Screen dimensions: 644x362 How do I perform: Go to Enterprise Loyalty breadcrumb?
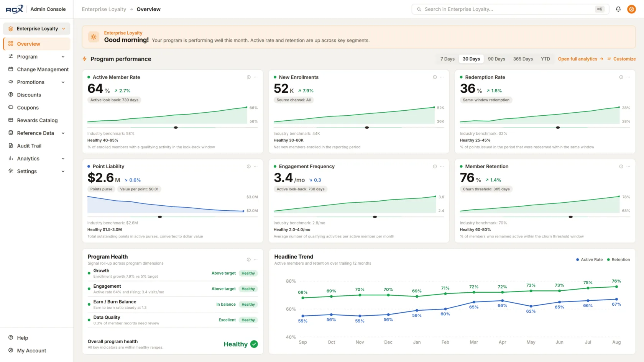pos(104,9)
